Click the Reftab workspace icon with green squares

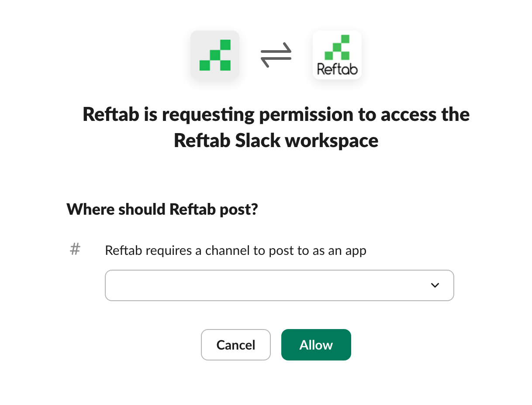pyautogui.click(x=214, y=55)
